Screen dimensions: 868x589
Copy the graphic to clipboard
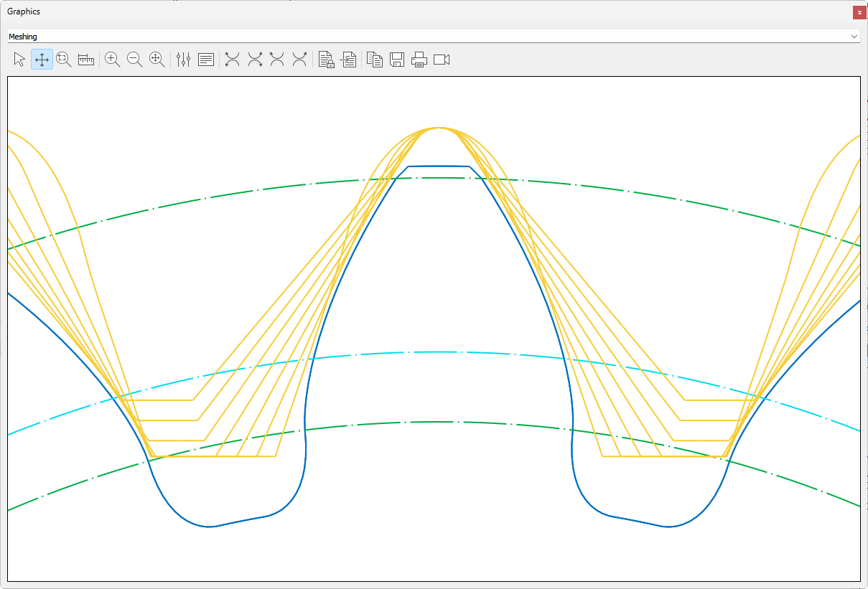pyautogui.click(x=374, y=60)
